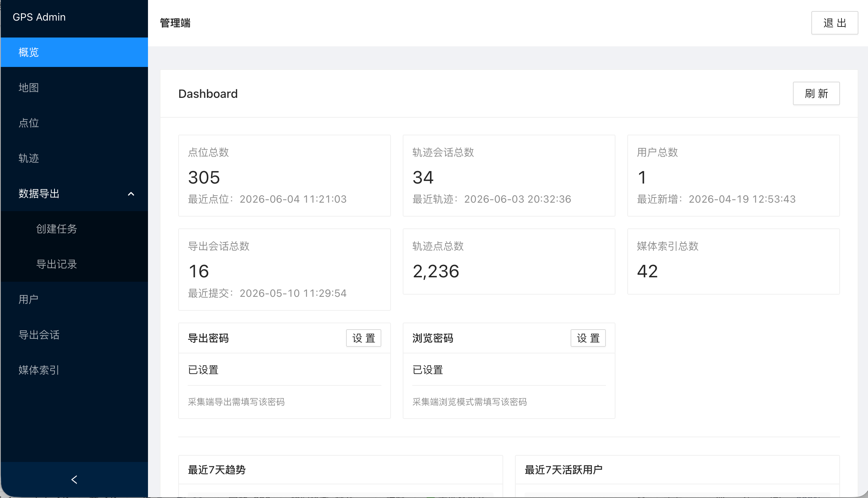The height and width of the screenshot is (498, 868).
Task: Click the 轨迹会话总数 value 34
Action: [423, 177]
